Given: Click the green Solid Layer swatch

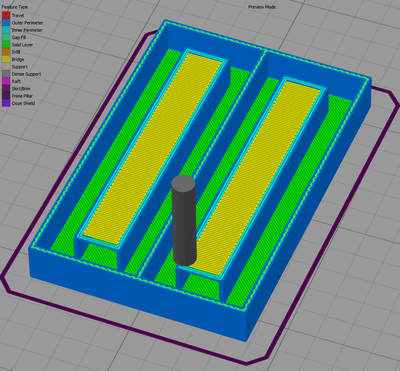Looking at the screenshot, I should 6,45.
